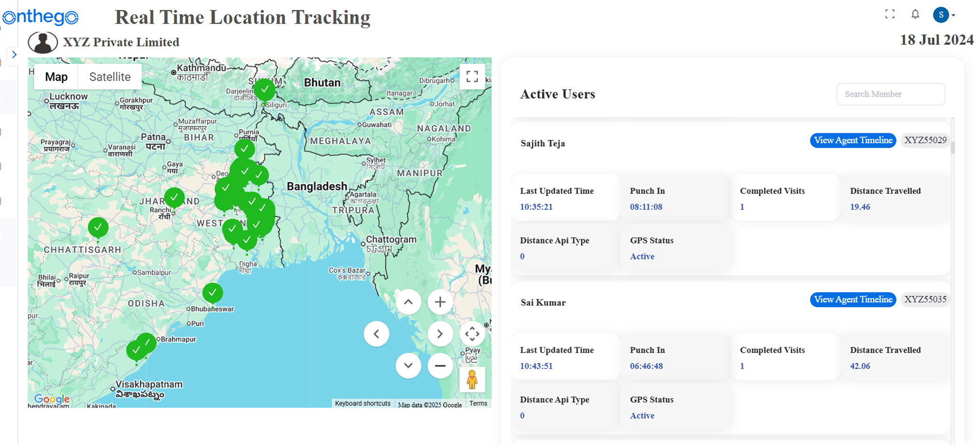Screen dimensions: 980x445
Task: Open the map Terms link
Action: (478, 404)
